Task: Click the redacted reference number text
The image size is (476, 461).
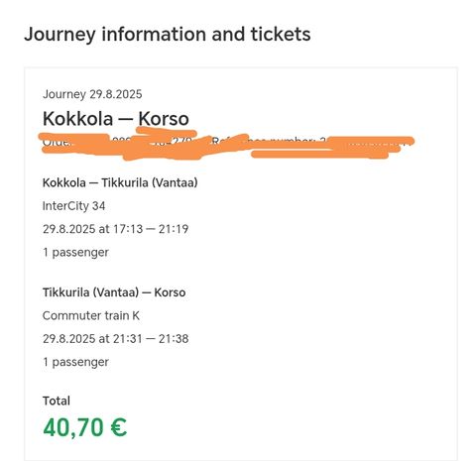Action: pos(312,146)
